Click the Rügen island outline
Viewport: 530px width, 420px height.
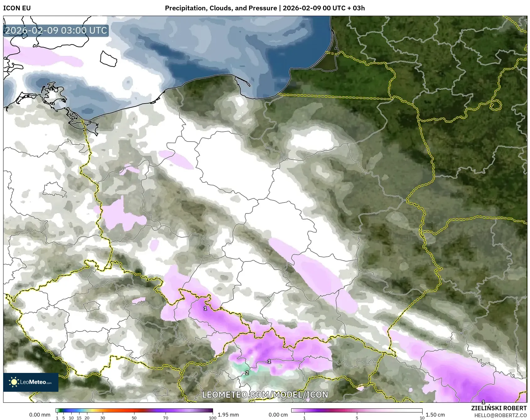click(x=52, y=93)
